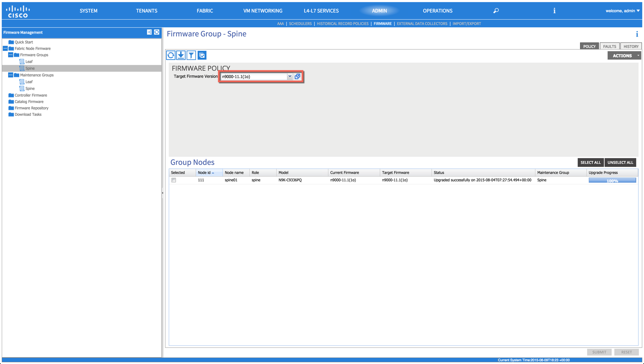Click the SELECT ALL button

[591, 162]
